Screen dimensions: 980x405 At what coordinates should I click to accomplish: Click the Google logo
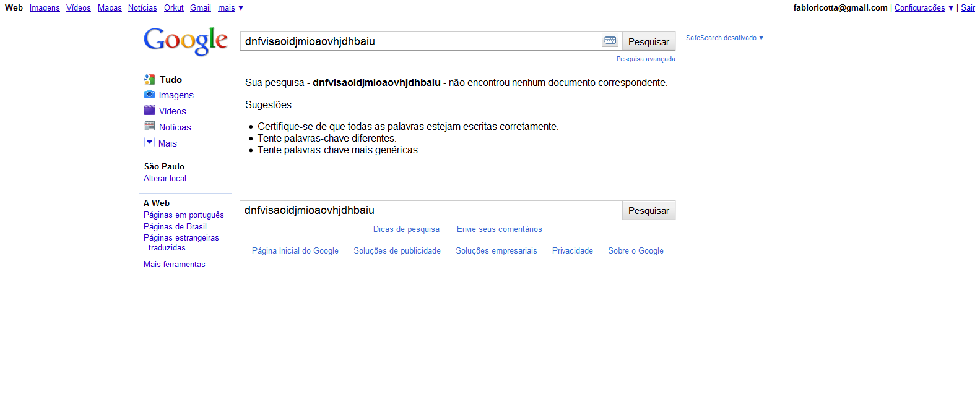point(185,41)
